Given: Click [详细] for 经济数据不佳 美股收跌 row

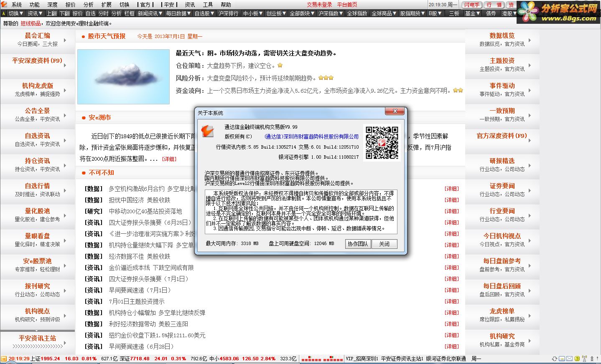Looking at the screenshot, I should tap(451, 256).
